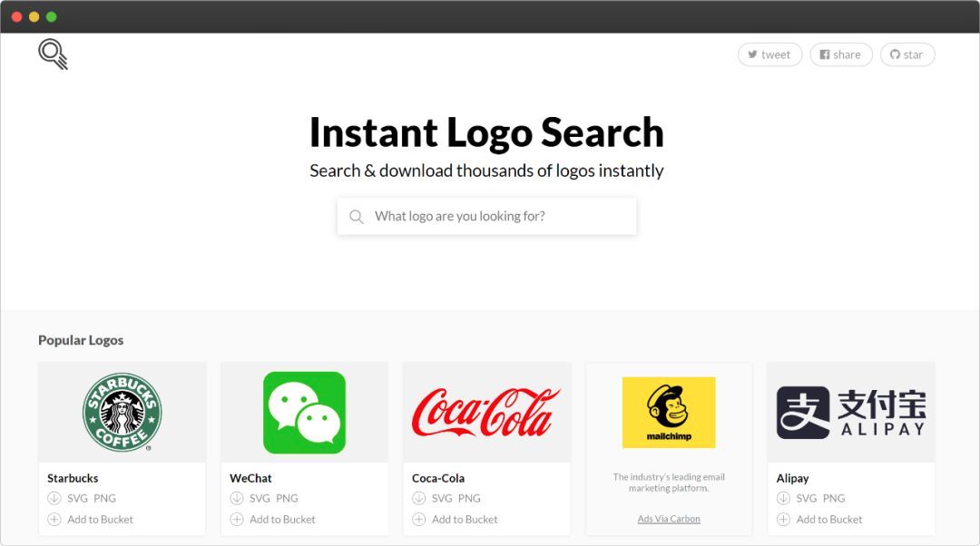Add Coca-Cola to Bucket
Screen dimensions: 980x546
point(465,519)
